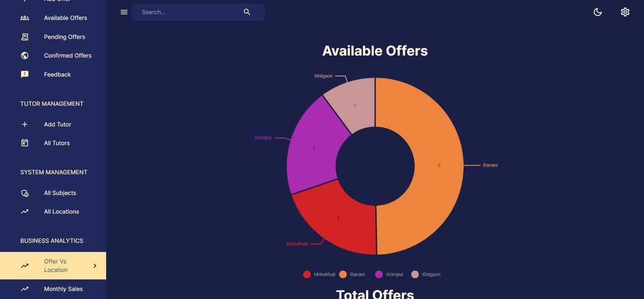Toggle the Banani legend series
This screenshot has height=299, width=644.
[x=352, y=274]
